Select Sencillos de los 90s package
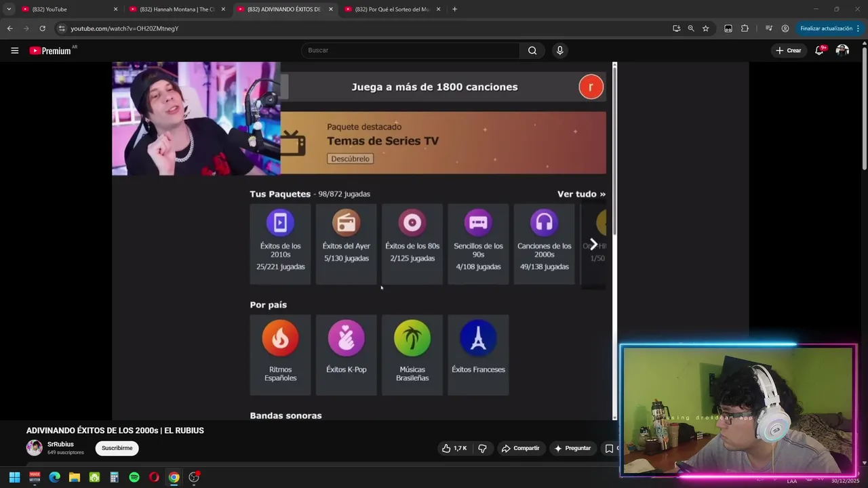The image size is (868, 488). 478,244
